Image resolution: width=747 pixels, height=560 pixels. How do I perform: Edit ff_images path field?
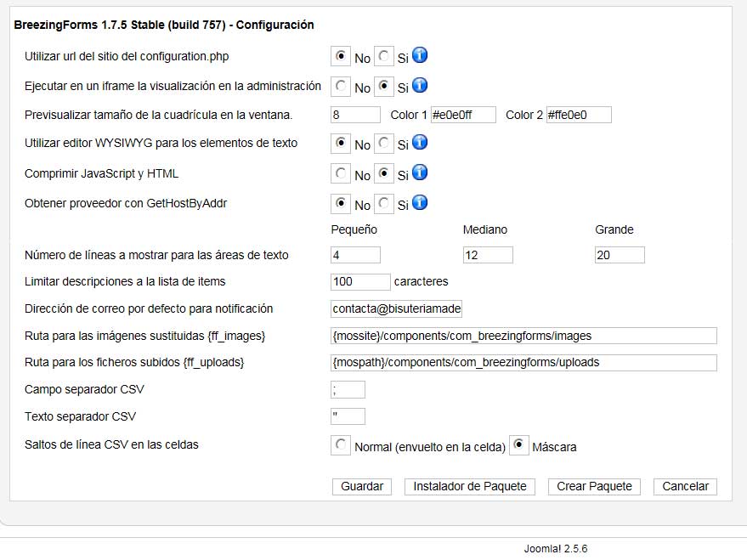click(523, 336)
